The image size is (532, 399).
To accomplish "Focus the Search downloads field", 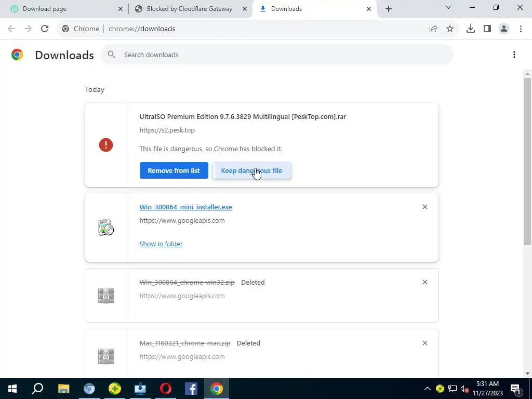I will point(277,55).
